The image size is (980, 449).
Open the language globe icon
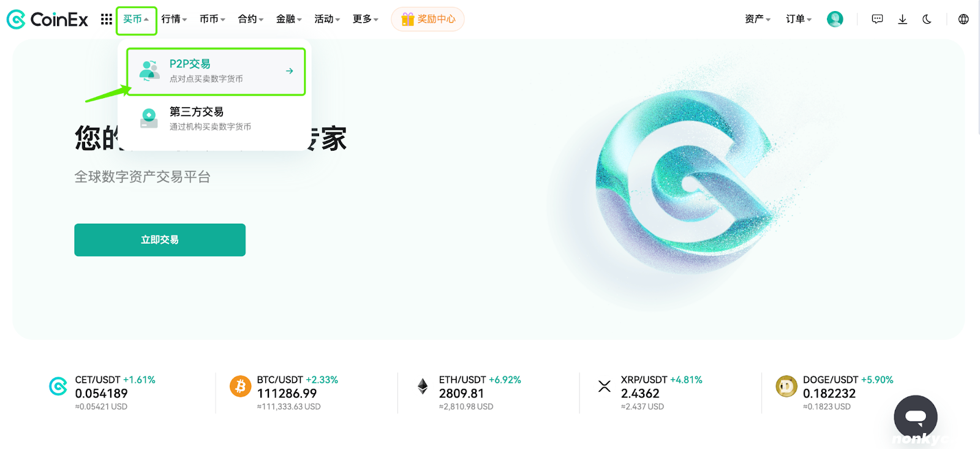coord(963,20)
